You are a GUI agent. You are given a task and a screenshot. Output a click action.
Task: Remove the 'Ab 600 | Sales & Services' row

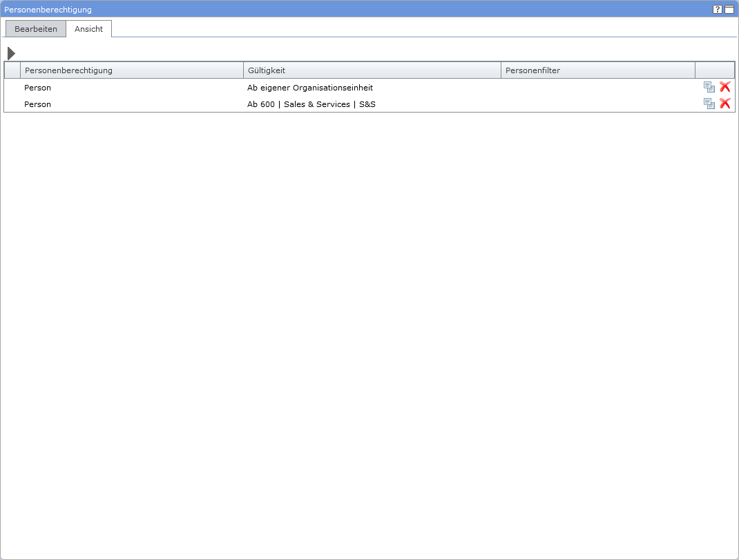tap(724, 104)
